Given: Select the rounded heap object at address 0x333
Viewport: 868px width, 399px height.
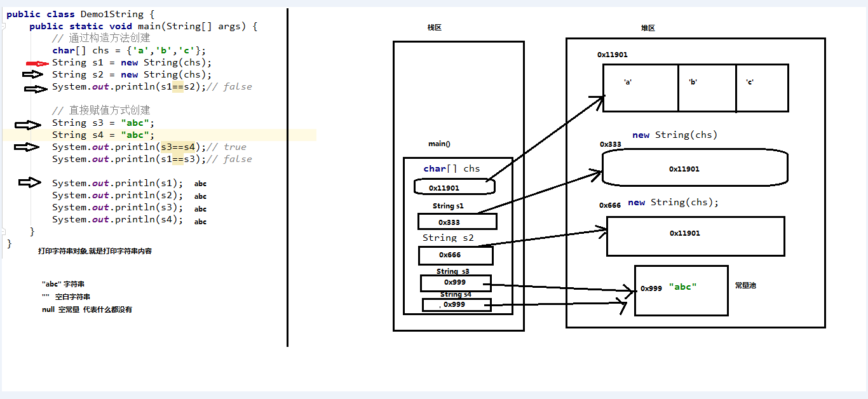Looking at the screenshot, I should tap(695, 168).
